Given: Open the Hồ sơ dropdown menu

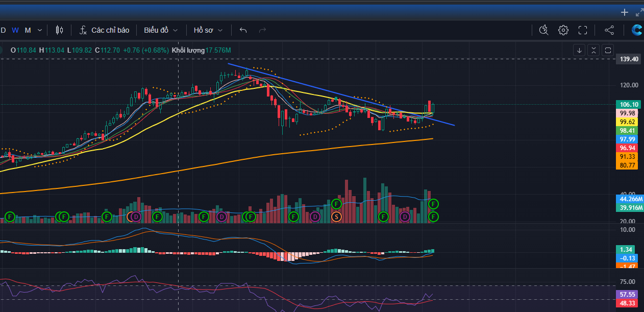Looking at the screenshot, I should (208, 30).
